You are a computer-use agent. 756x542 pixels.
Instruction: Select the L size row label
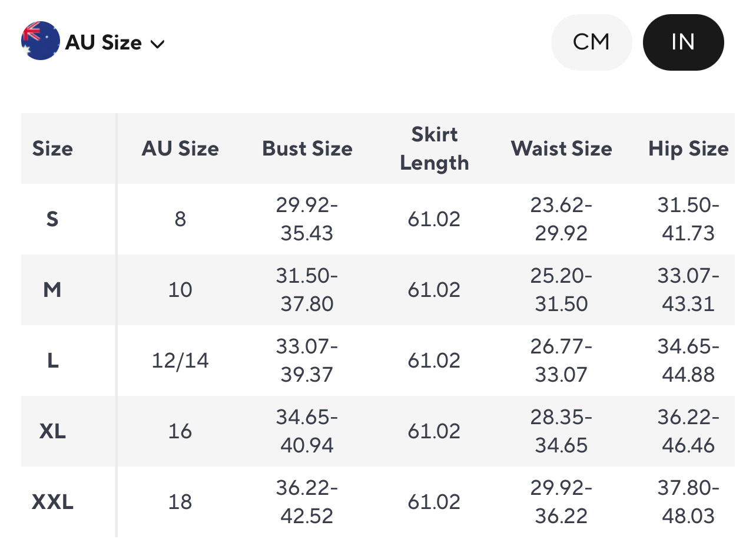pos(52,361)
